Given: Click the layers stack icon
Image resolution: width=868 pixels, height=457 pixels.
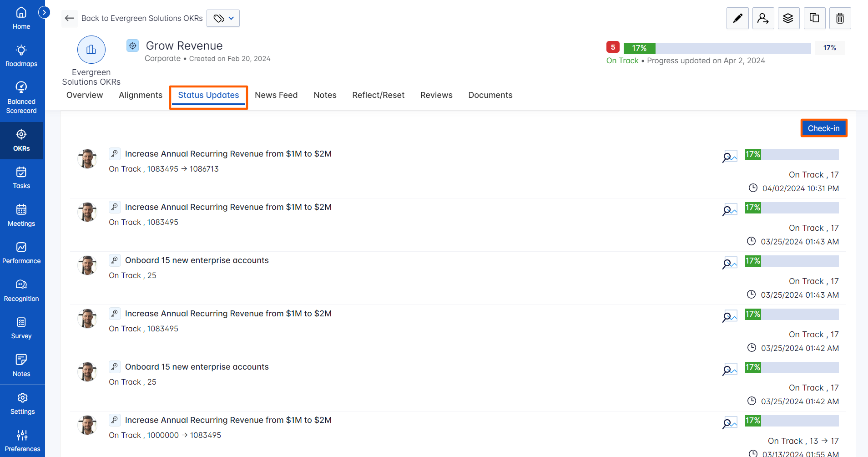Looking at the screenshot, I should click(788, 18).
